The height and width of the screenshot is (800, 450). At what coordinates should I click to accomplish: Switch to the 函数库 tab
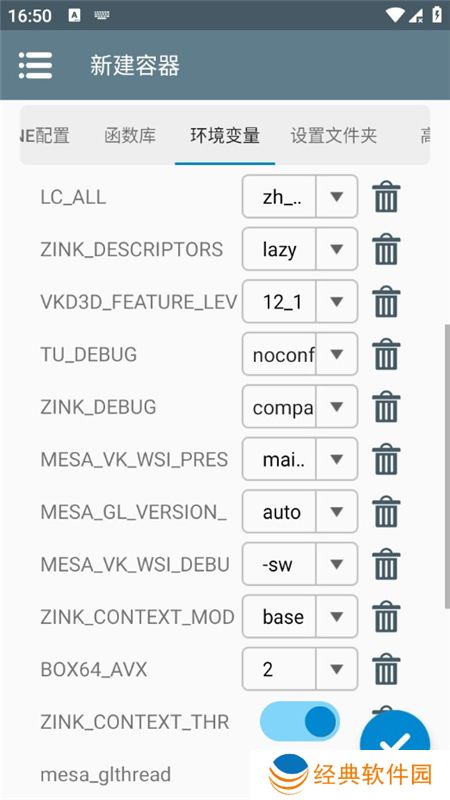click(x=130, y=136)
